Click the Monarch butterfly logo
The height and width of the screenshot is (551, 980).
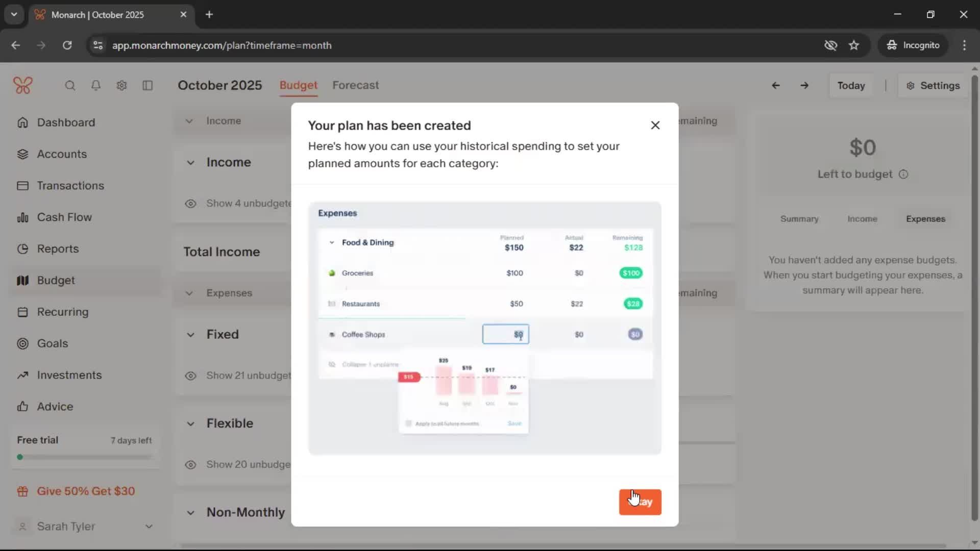(x=23, y=85)
